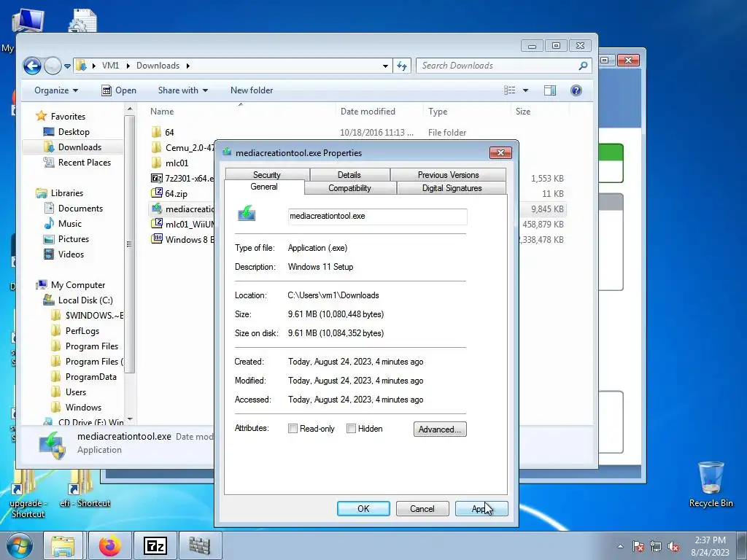Viewport: 747px width, 560px height.
Task: Select the Libraries node
Action: [60, 192]
